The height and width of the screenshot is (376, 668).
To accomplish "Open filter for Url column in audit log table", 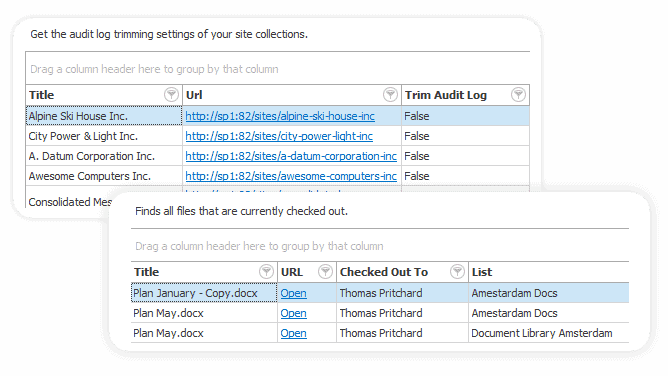I will (x=390, y=95).
